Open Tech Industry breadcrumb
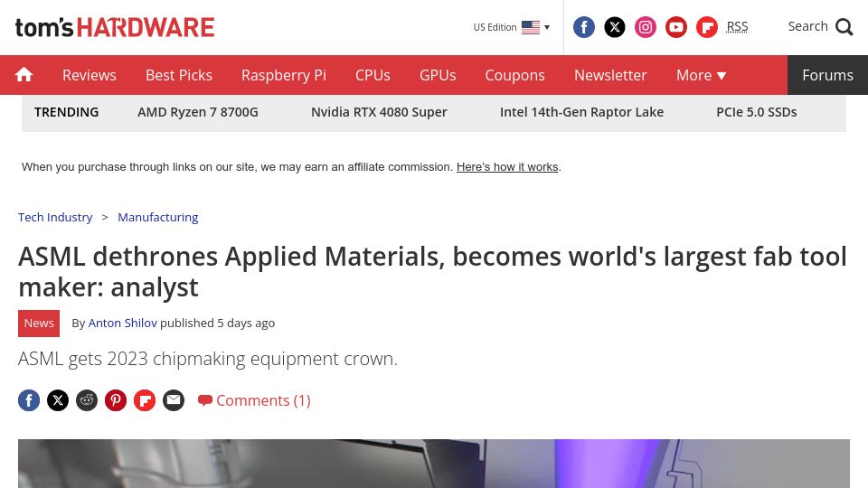868x488 pixels. pos(55,218)
